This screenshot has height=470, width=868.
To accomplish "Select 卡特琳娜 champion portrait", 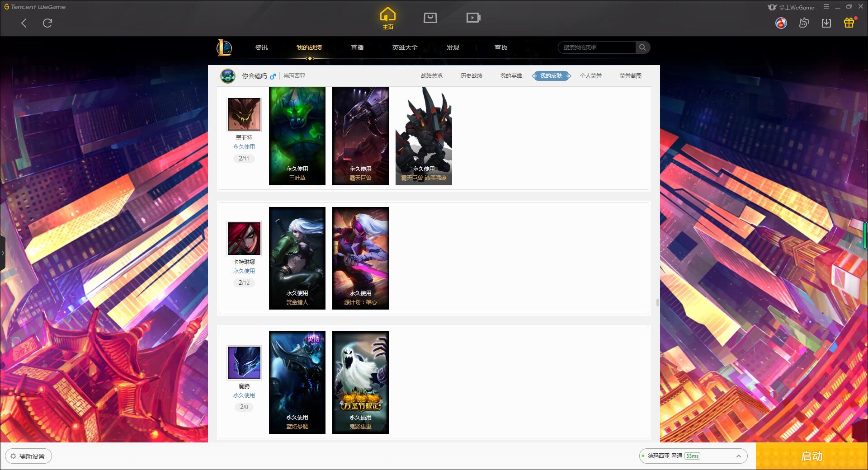I will coord(244,239).
